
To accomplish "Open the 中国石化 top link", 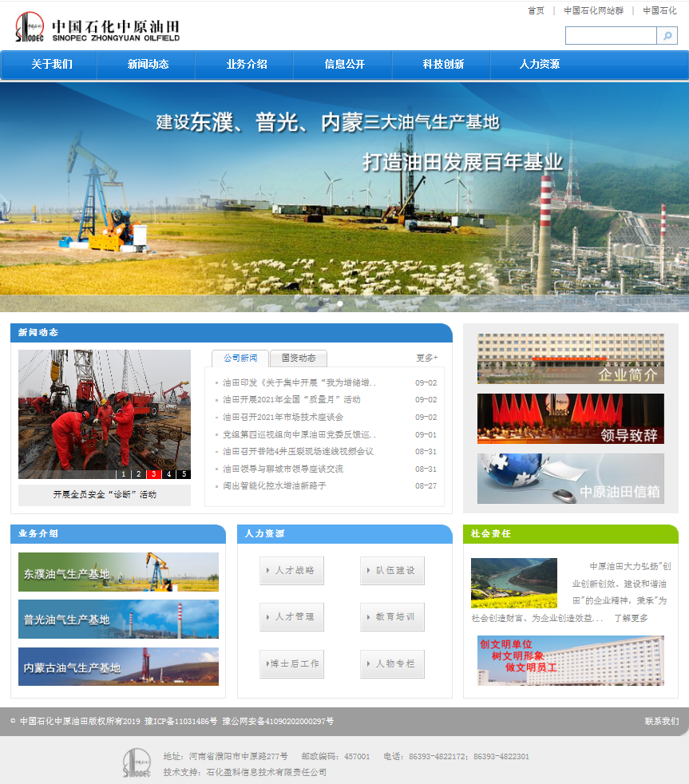I will 659,10.
